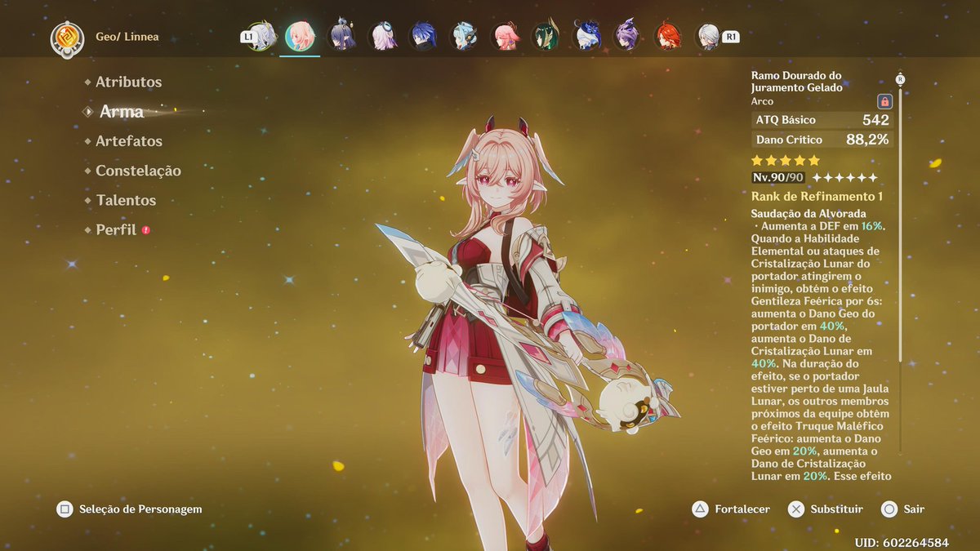Click the Nv.90/90 level label
The width and height of the screenshot is (980, 551).
tap(778, 177)
